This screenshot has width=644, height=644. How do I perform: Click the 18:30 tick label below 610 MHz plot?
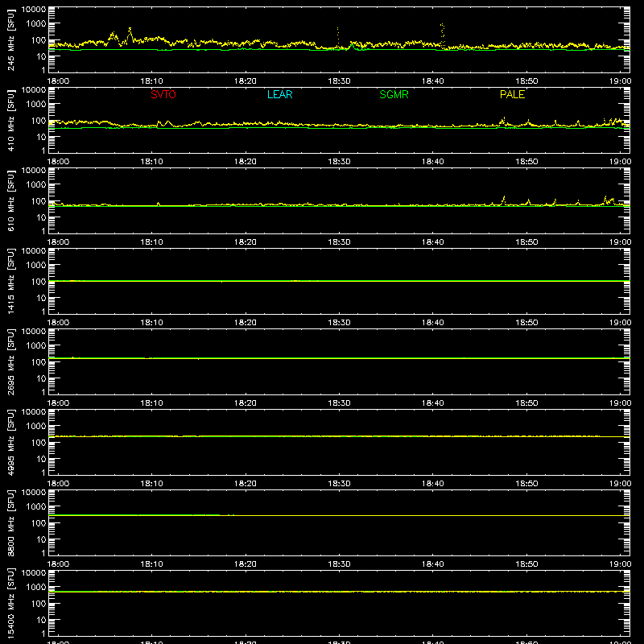pos(339,242)
